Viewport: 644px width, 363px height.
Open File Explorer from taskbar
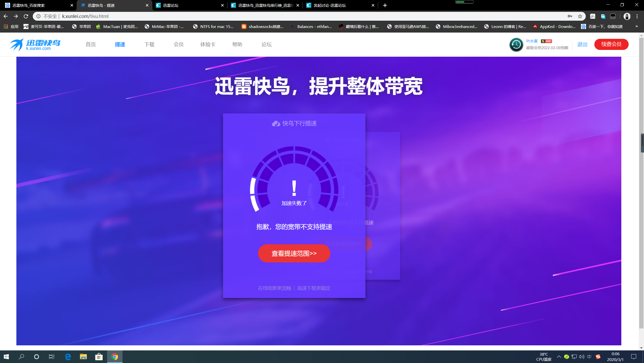point(83,357)
